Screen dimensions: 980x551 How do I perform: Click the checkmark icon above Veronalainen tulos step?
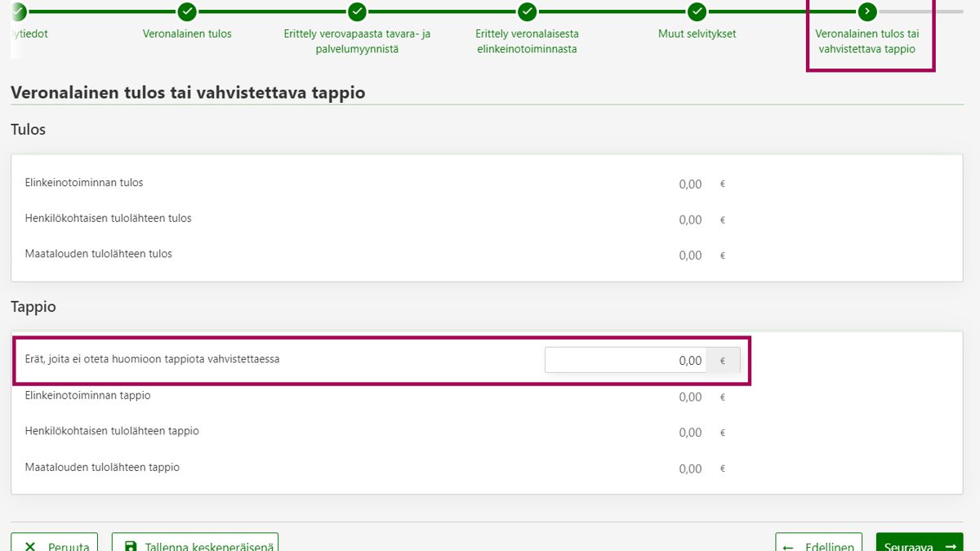tap(187, 11)
